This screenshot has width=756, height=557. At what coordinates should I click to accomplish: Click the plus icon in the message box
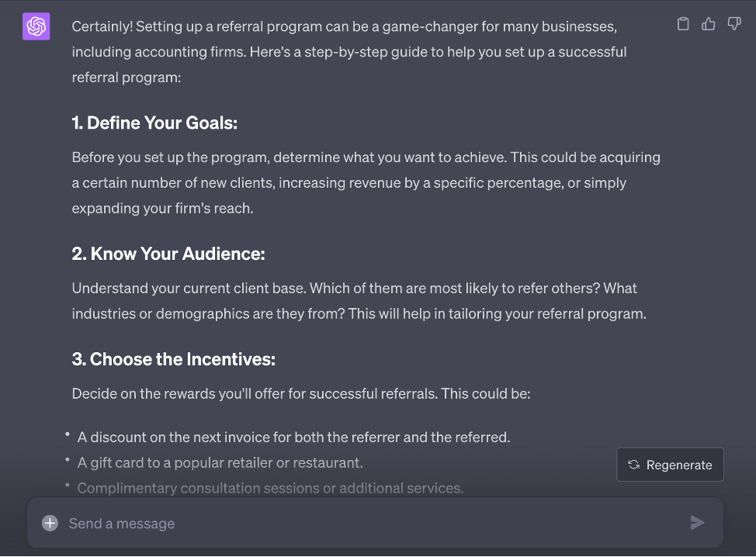pos(50,523)
